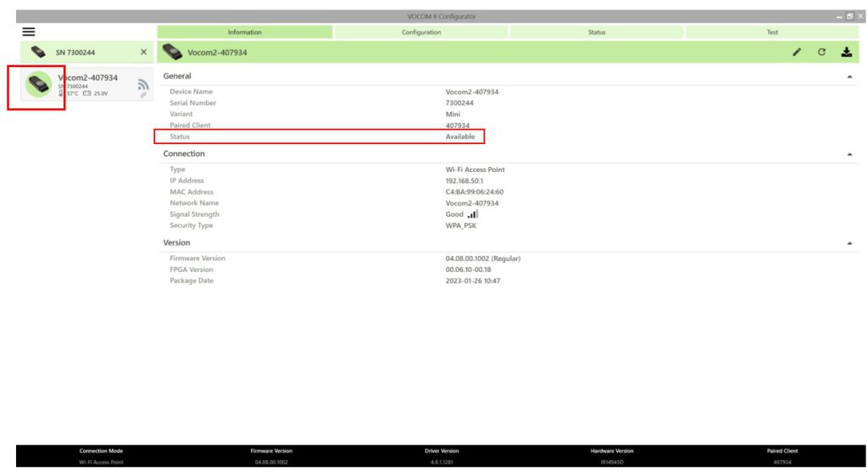Select Paired Client value 407934 in General
Viewport: 868px width, 472px height.
[457, 125]
